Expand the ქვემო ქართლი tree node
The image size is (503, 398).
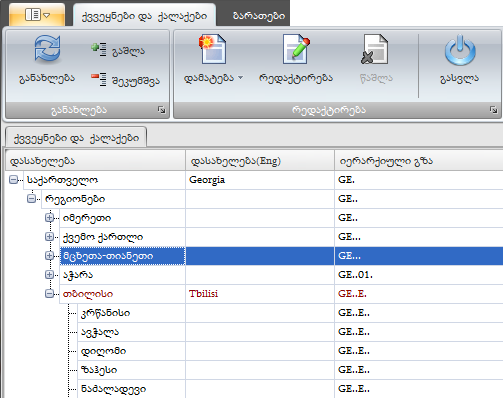click(x=49, y=237)
